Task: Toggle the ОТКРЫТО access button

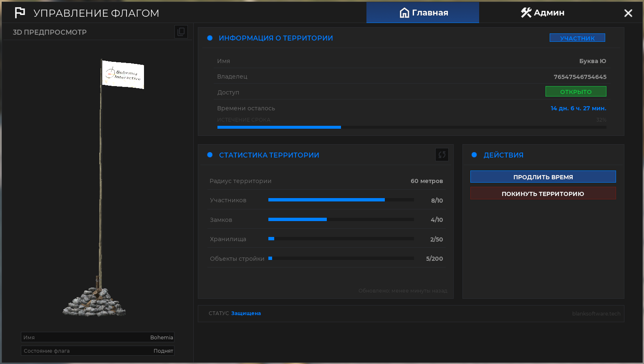Action: pyautogui.click(x=576, y=92)
